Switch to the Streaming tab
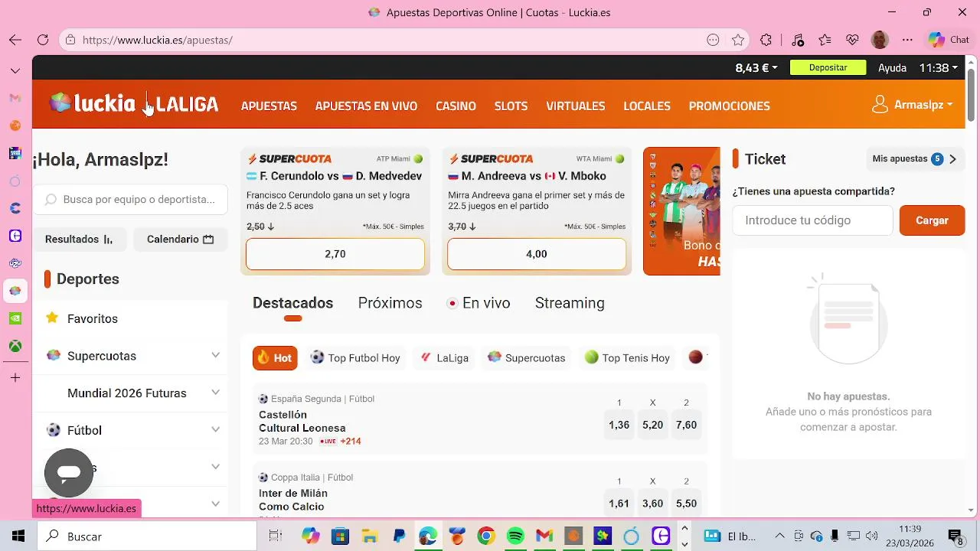Viewport: 980px width, 551px height. tap(570, 303)
